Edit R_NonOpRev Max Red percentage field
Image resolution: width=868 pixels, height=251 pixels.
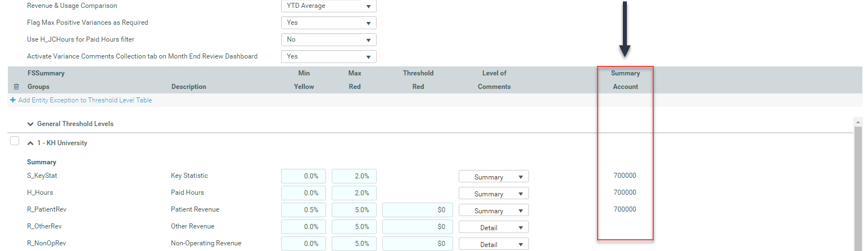[354, 244]
